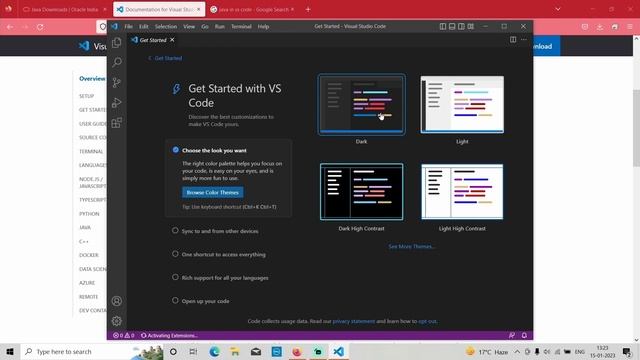
Task: Open the Extensions view
Action: 117,122
